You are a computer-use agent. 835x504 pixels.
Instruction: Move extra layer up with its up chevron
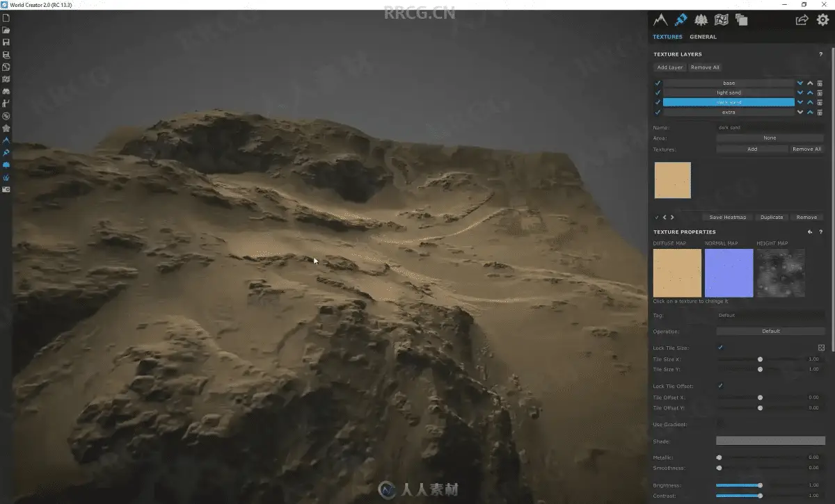pyautogui.click(x=810, y=112)
